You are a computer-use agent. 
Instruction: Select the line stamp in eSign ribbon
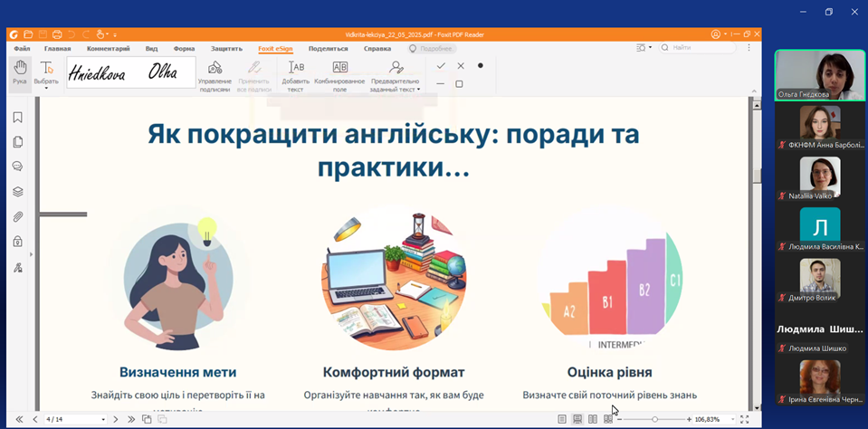(x=441, y=84)
